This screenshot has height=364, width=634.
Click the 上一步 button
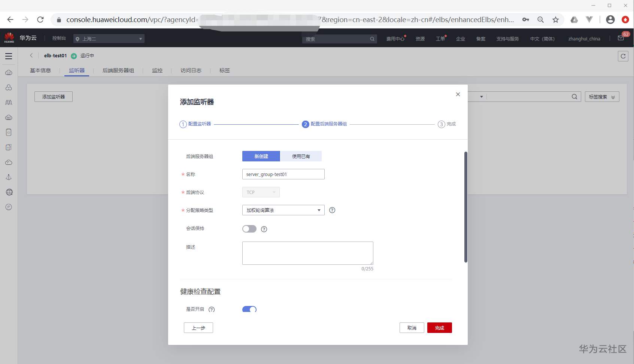198,328
